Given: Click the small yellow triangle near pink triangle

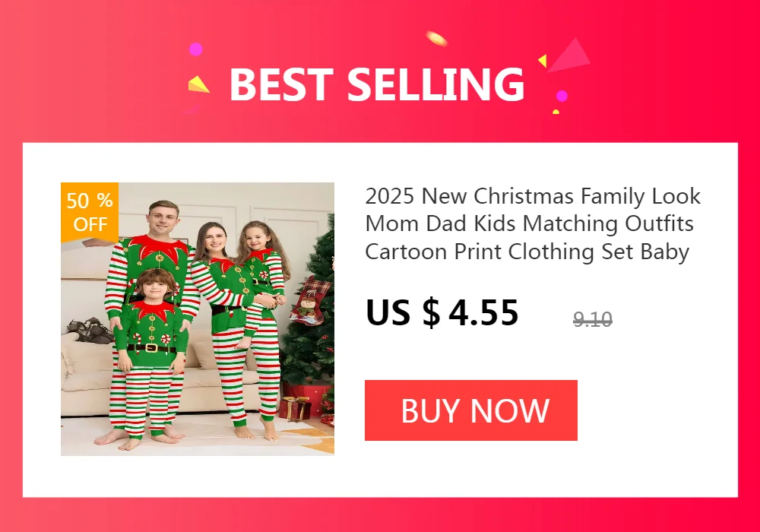Looking at the screenshot, I should pyautogui.click(x=543, y=61).
